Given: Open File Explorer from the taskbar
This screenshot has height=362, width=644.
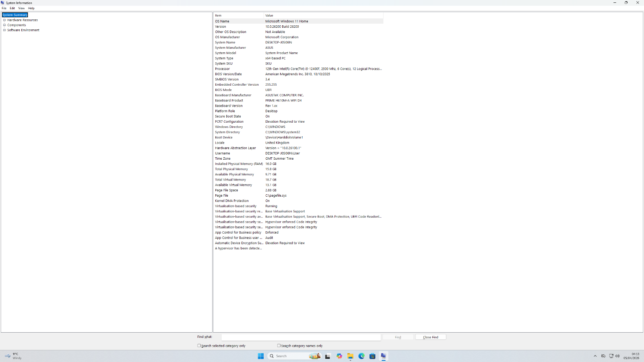Looking at the screenshot, I should (351, 356).
